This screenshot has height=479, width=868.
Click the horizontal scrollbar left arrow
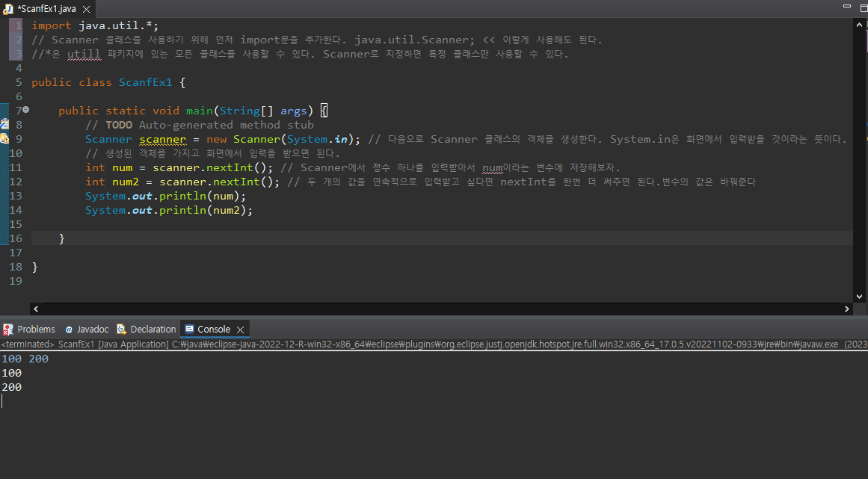[x=36, y=309]
